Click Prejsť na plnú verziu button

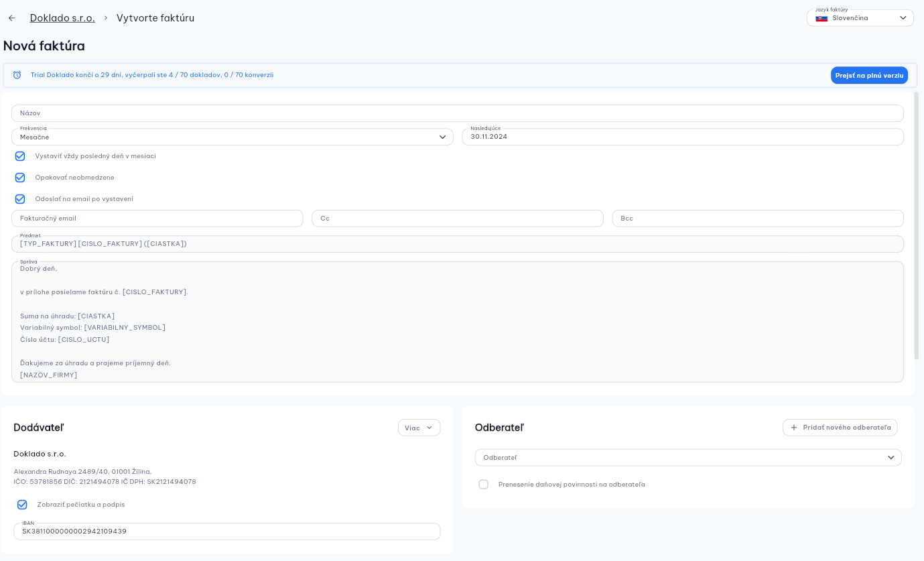coord(869,75)
